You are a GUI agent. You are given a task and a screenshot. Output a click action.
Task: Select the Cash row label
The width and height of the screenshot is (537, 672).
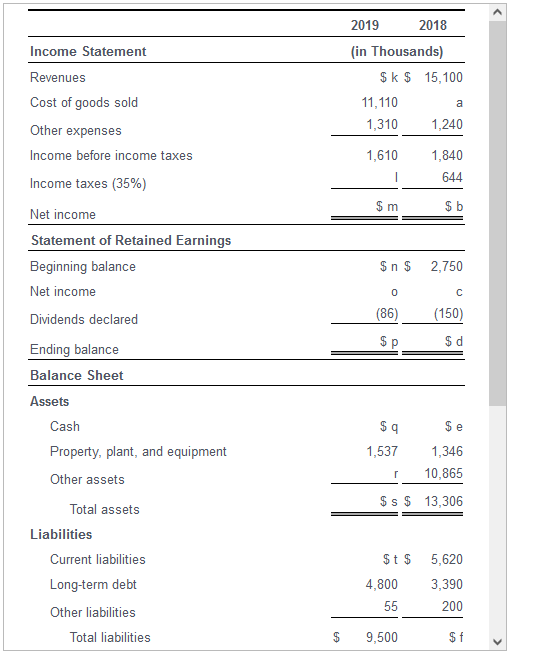pos(65,426)
